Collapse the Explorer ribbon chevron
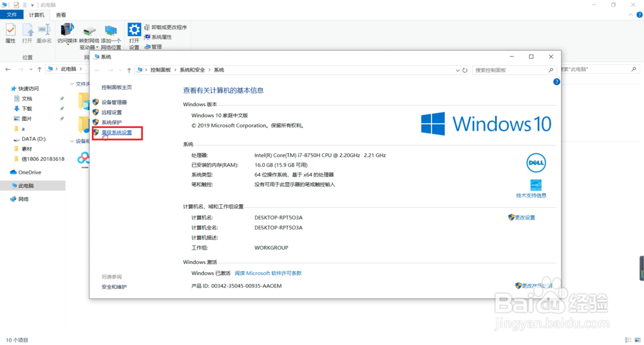The image size is (644, 345). (x=631, y=15)
